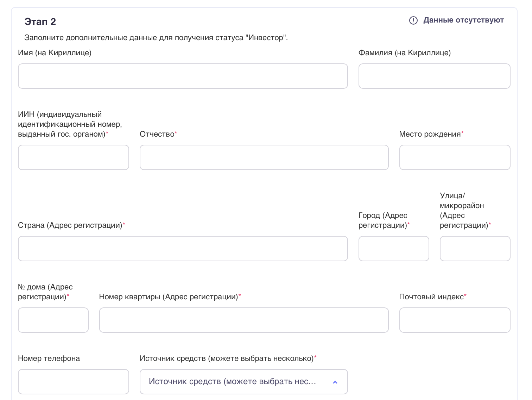The width and height of the screenshot is (532, 400).
Task: Focus the Страна (Адрес регистрации) field
Action: pos(183,249)
